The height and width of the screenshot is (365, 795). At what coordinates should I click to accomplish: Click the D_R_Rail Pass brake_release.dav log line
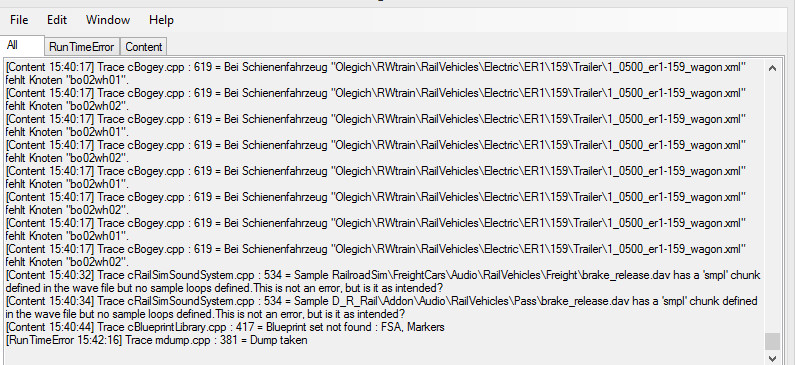pyautogui.click(x=381, y=307)
